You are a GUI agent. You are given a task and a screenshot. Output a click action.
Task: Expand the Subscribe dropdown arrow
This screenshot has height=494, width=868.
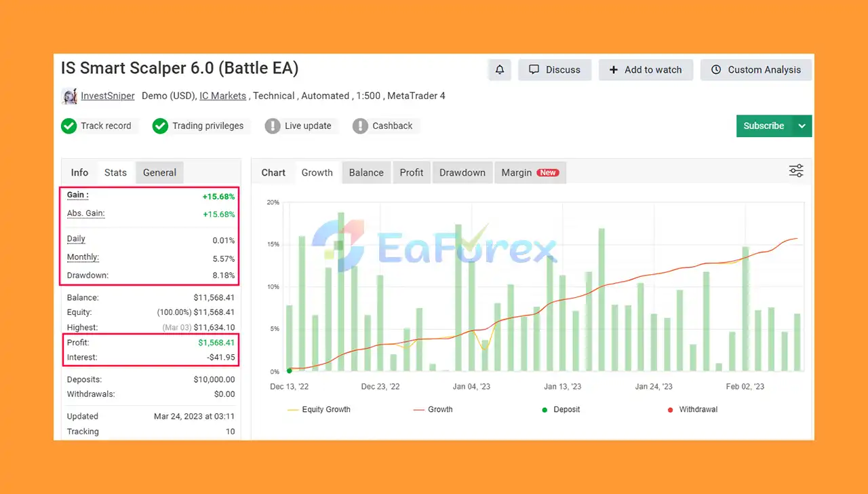(x=802, y=126)
